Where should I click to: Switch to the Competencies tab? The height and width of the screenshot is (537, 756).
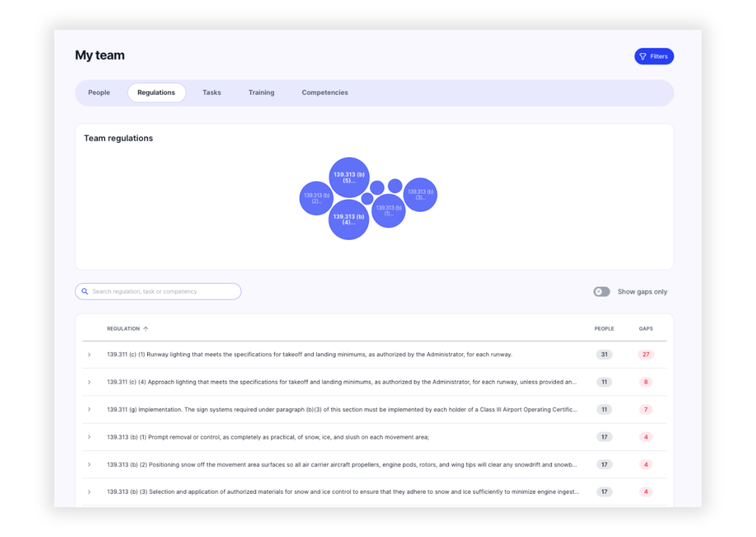point(325,92)
